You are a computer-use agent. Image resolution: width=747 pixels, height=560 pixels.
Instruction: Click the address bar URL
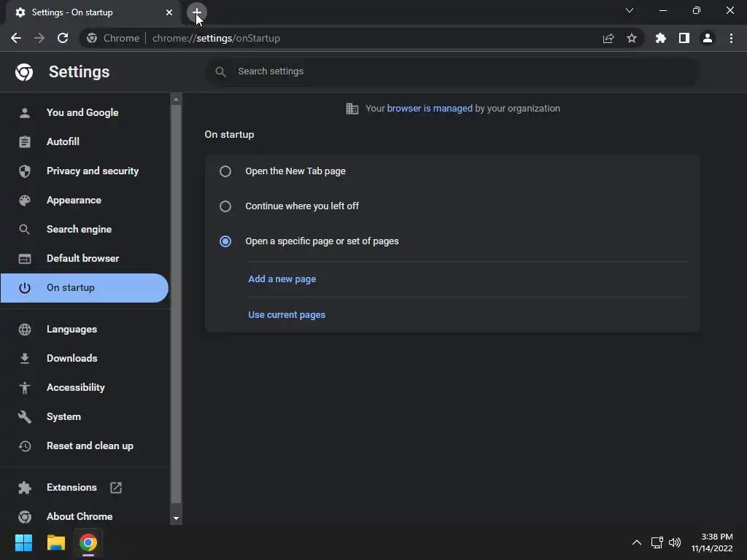click(x=216, y=38)
